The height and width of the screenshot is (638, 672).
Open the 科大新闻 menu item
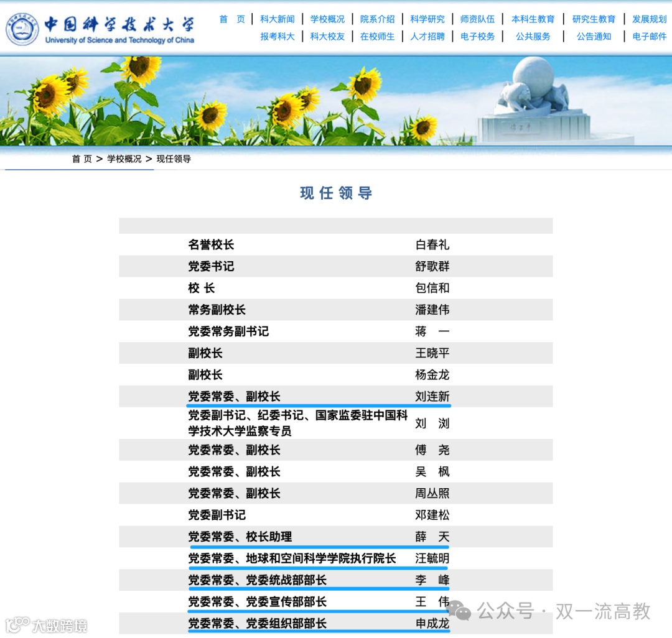tap(278, 19)
